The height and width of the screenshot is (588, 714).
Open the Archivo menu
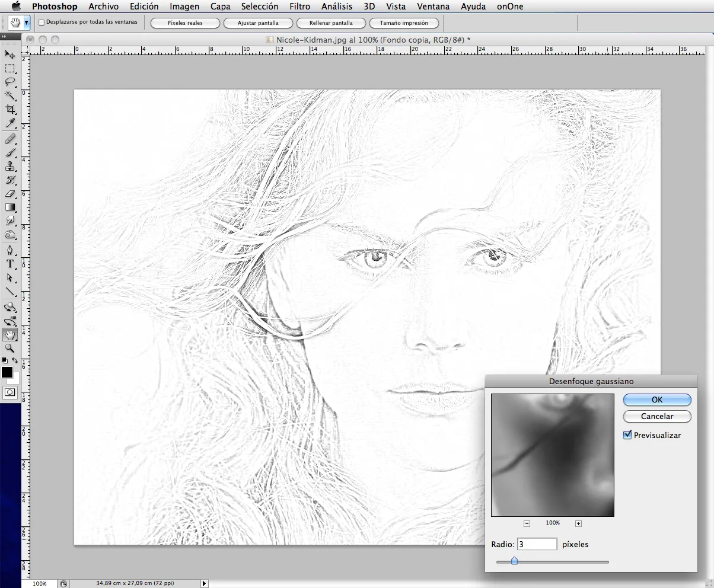(x=103, y=7)
